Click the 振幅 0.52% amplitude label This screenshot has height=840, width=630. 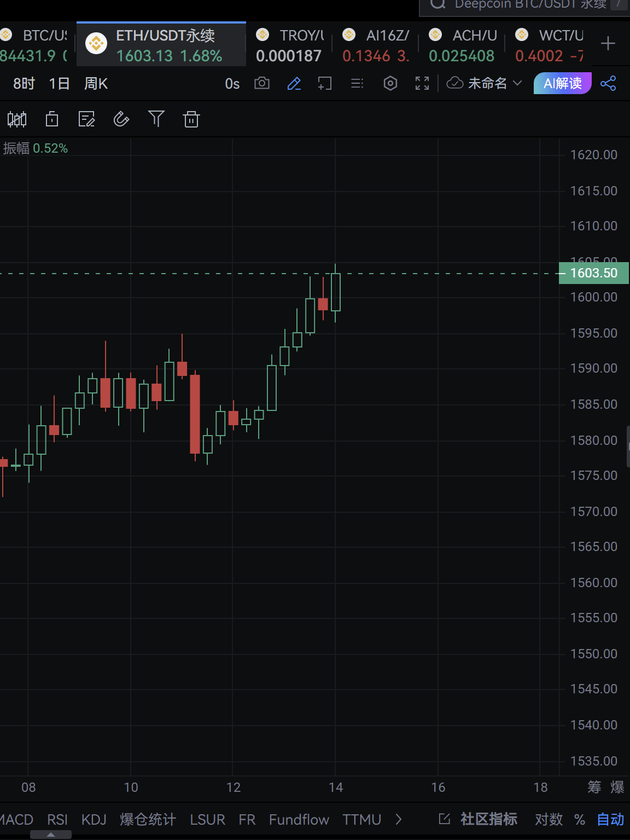pos(36,148)
